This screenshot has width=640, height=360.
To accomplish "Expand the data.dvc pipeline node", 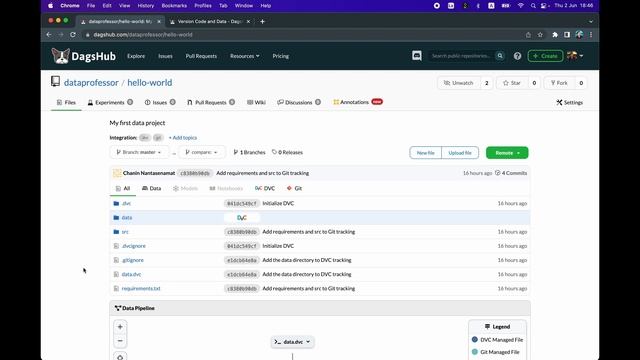I will point(292,342).
